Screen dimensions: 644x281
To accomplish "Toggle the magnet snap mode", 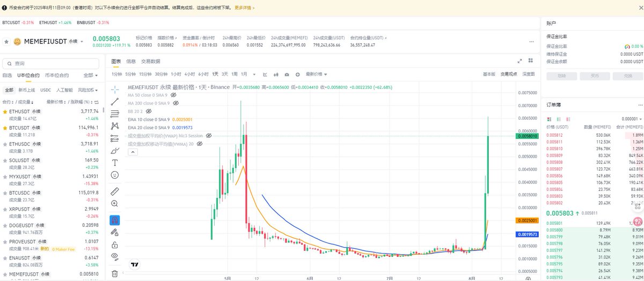I will (x=114, y=220).
